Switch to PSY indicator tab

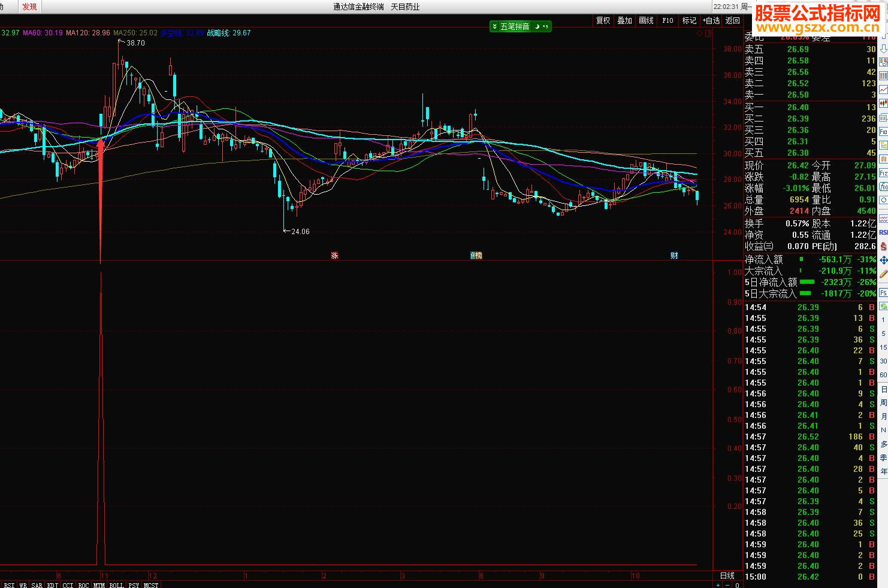click(x=134, y=585)
